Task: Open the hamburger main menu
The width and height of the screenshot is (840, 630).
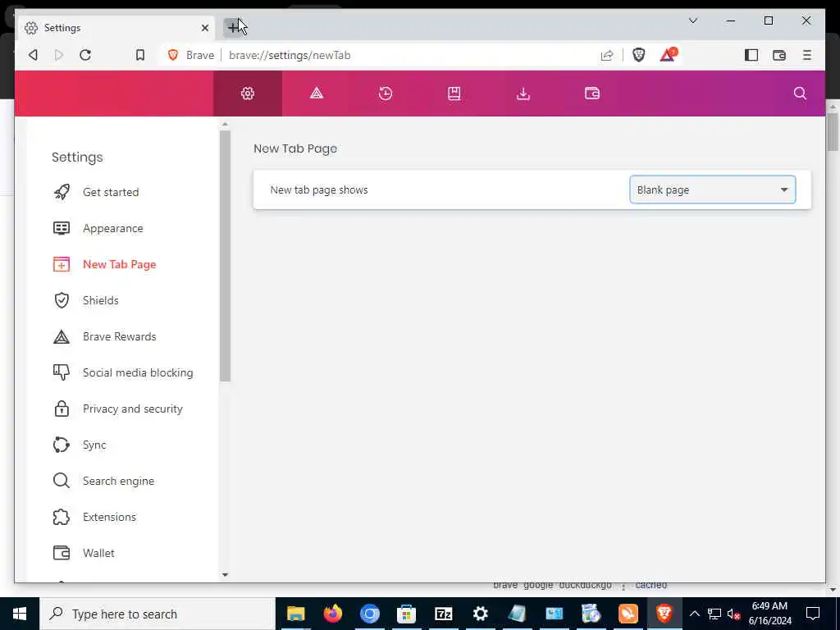Action: (x=807, y=55)
